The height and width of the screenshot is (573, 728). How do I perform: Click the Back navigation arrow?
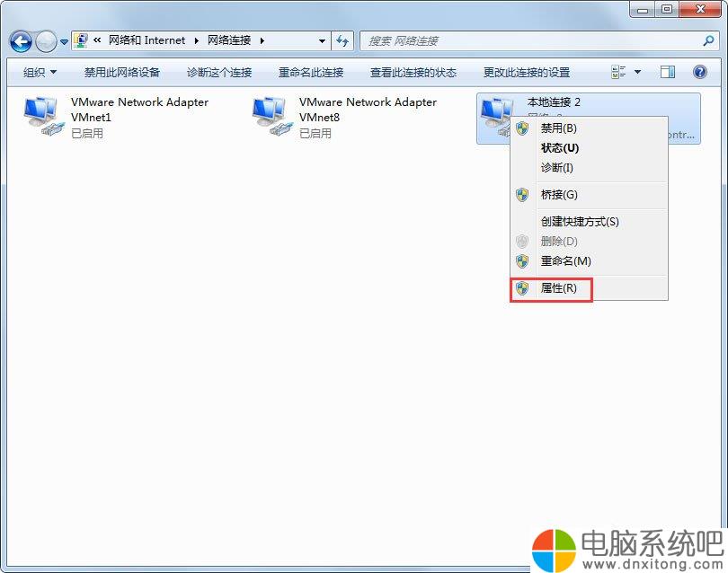click(21, 41)
